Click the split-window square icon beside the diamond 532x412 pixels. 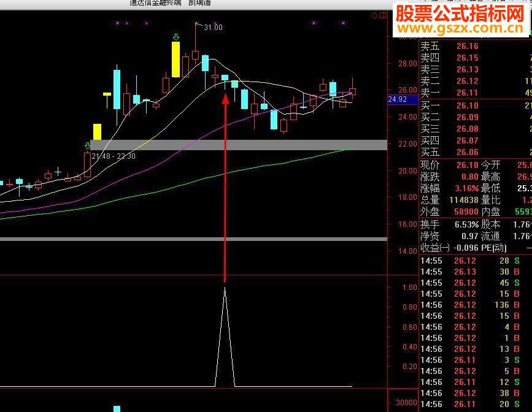point(383,15)
